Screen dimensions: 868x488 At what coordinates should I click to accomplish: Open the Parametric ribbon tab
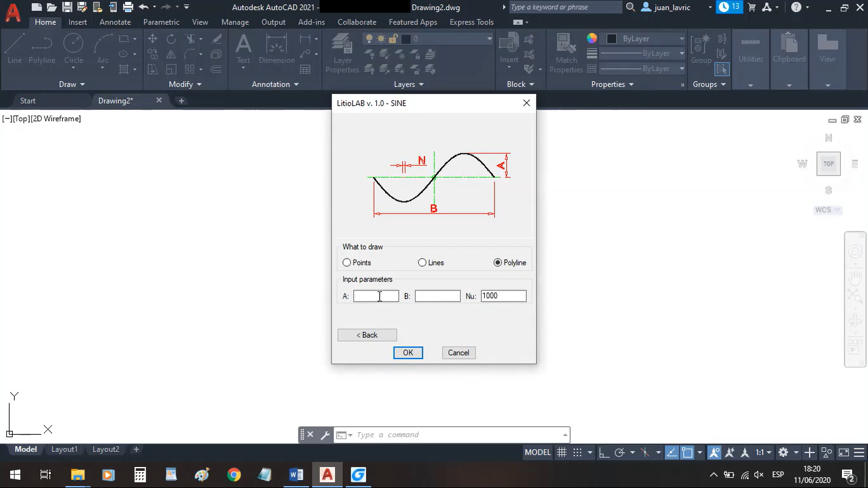161,22
